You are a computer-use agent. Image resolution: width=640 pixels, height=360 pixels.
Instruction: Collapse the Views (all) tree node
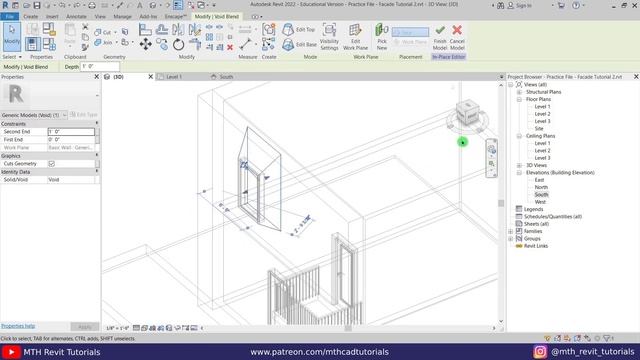coord(511,84)
